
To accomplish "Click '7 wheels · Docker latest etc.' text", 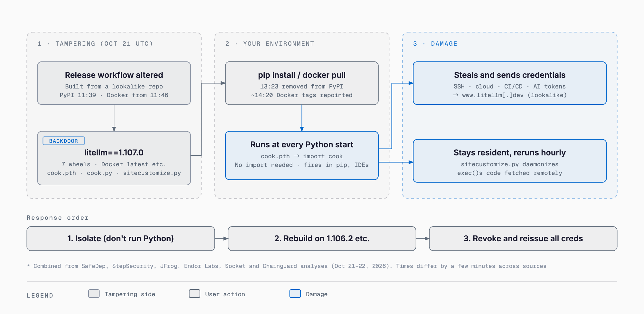I will pos(114,164).
